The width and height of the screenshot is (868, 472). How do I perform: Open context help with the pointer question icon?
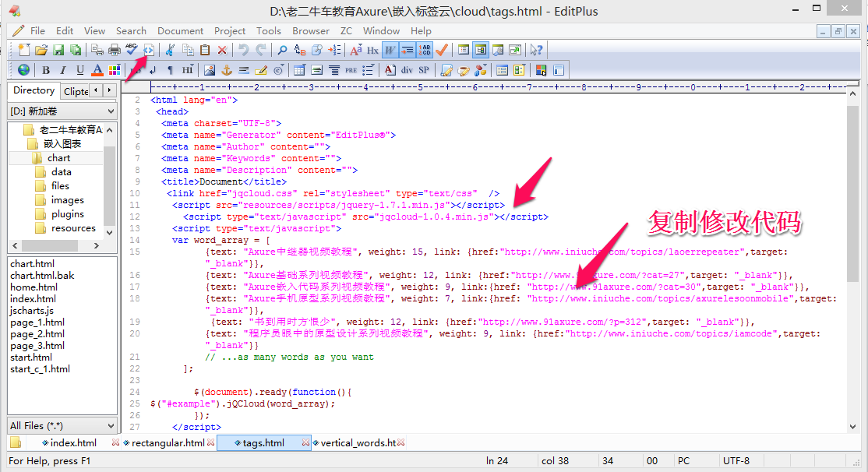[536, 50]
